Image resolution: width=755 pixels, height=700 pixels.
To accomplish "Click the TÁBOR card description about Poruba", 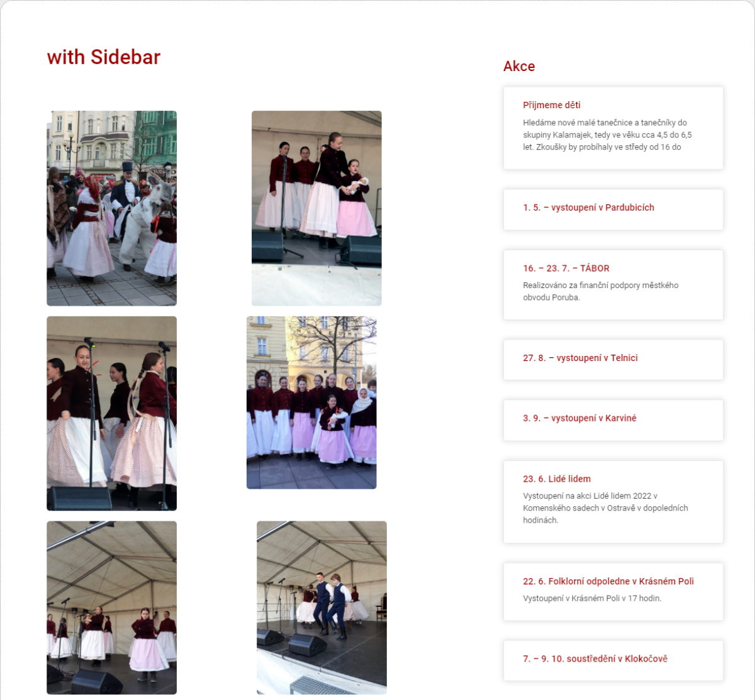I will [600, 291].
